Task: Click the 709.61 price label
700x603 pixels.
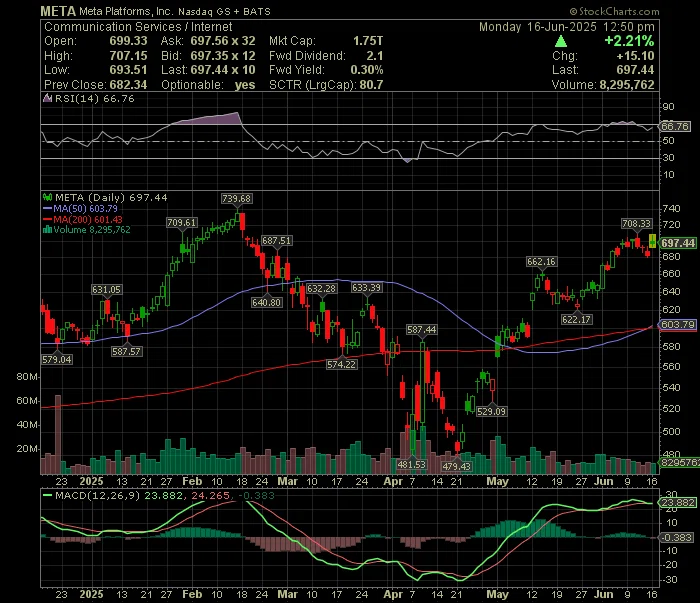Action: [x=181, y=222]
